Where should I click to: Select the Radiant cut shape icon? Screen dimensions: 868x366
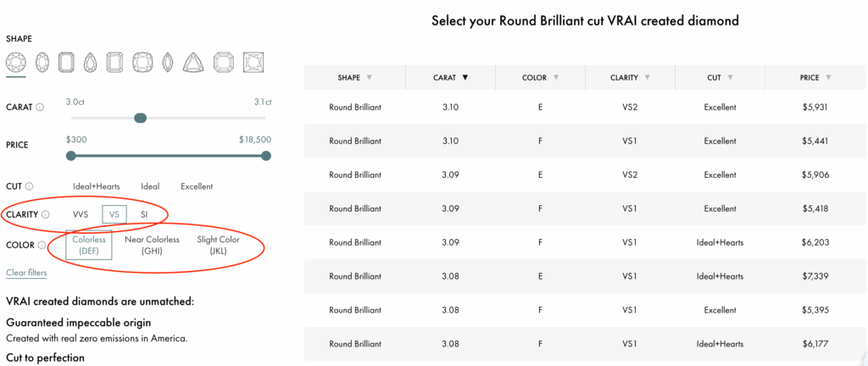[114, 61]
